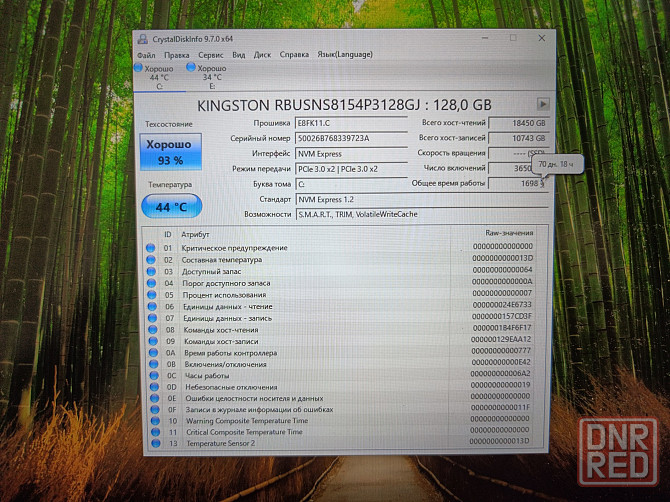The width and height of the screenshot is (670, 502).
Task: Click status icon for Процент использования
Action: coord(152,295)
